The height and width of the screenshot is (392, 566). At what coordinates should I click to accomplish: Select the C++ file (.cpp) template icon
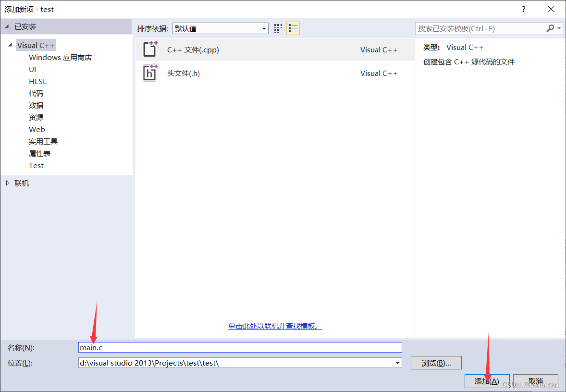tap(150, 49)
